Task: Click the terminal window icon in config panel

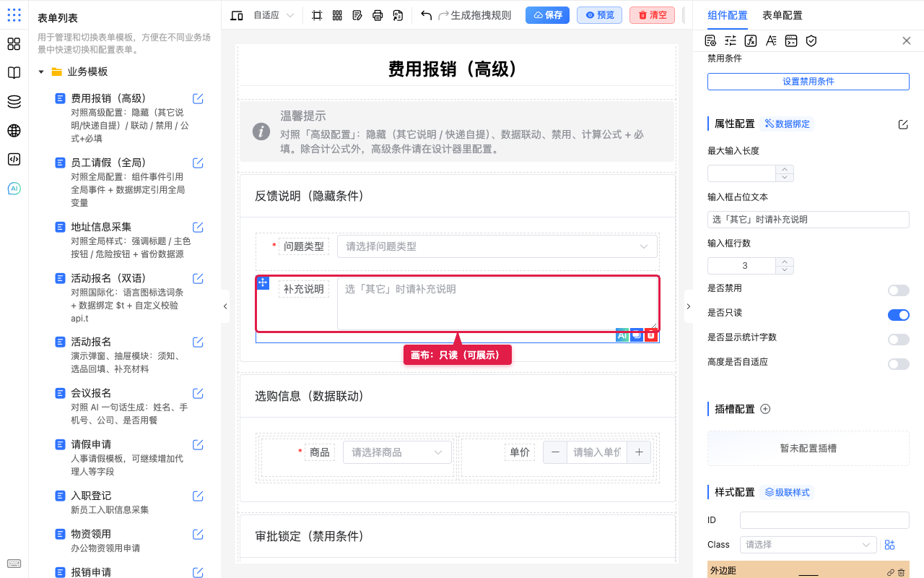Action: [791, 40]
